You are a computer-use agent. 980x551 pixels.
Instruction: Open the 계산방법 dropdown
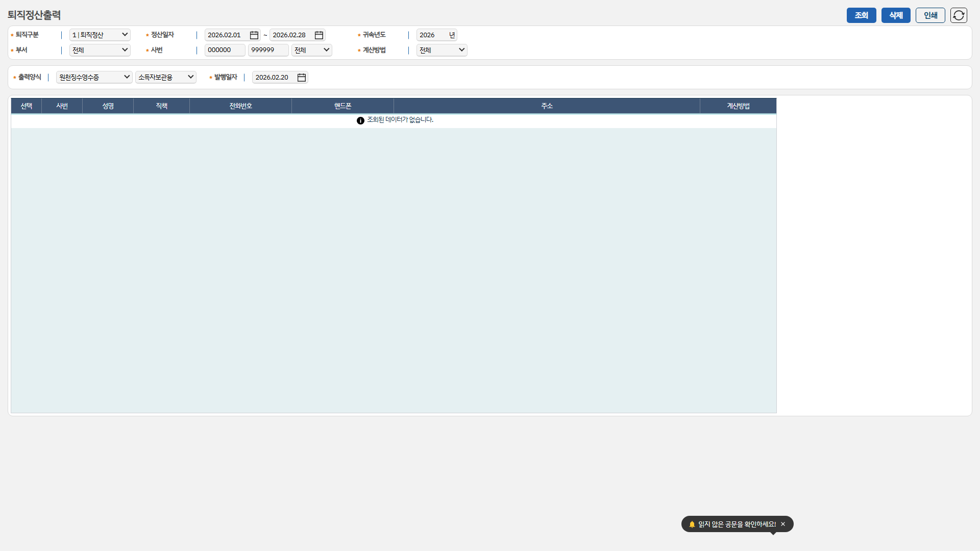[x=442, y=50]
